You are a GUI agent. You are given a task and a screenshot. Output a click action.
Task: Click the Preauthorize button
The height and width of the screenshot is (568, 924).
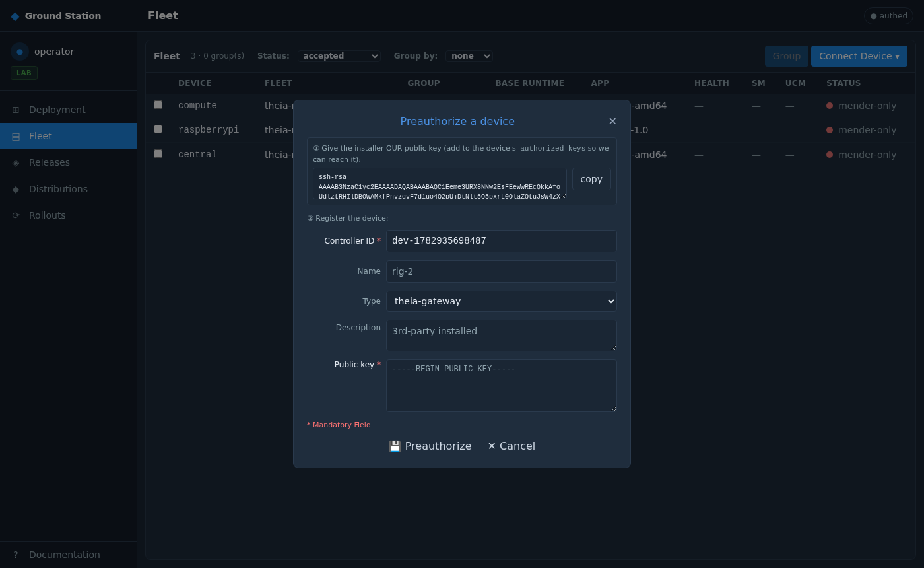[430, 446]
